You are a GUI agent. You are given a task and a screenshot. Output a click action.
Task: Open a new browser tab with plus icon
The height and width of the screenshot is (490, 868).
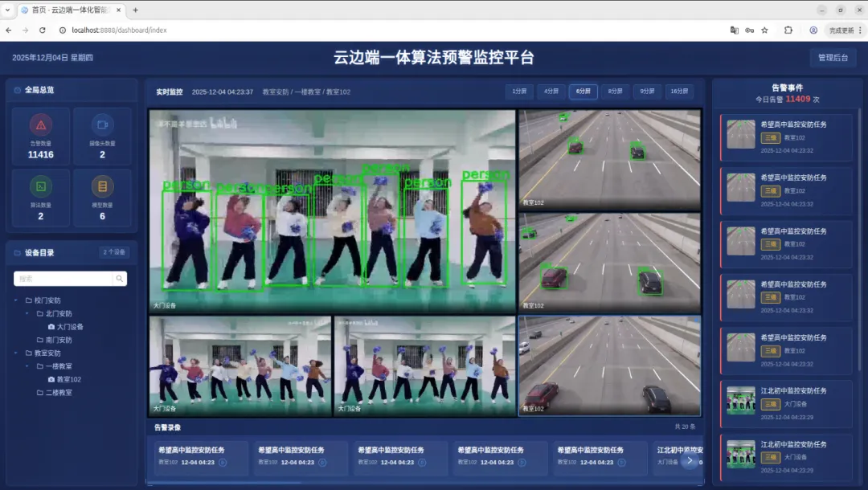tap(135, 10)
